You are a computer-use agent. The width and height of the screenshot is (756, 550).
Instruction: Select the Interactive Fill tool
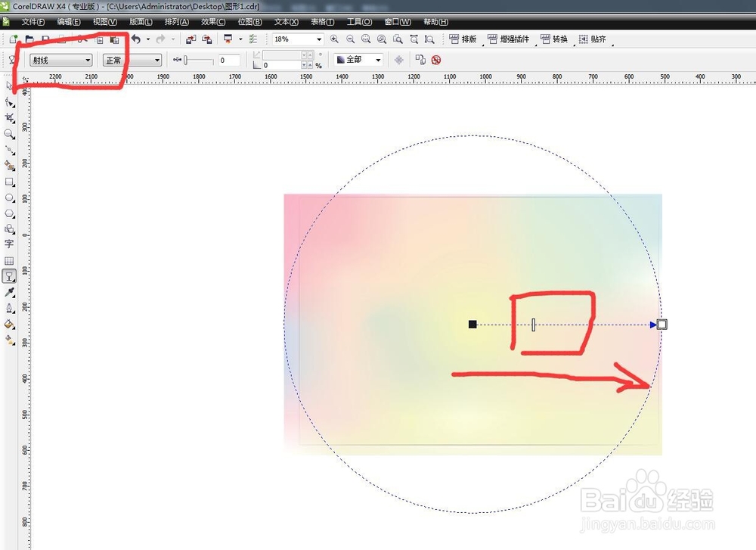click(9, 340)
